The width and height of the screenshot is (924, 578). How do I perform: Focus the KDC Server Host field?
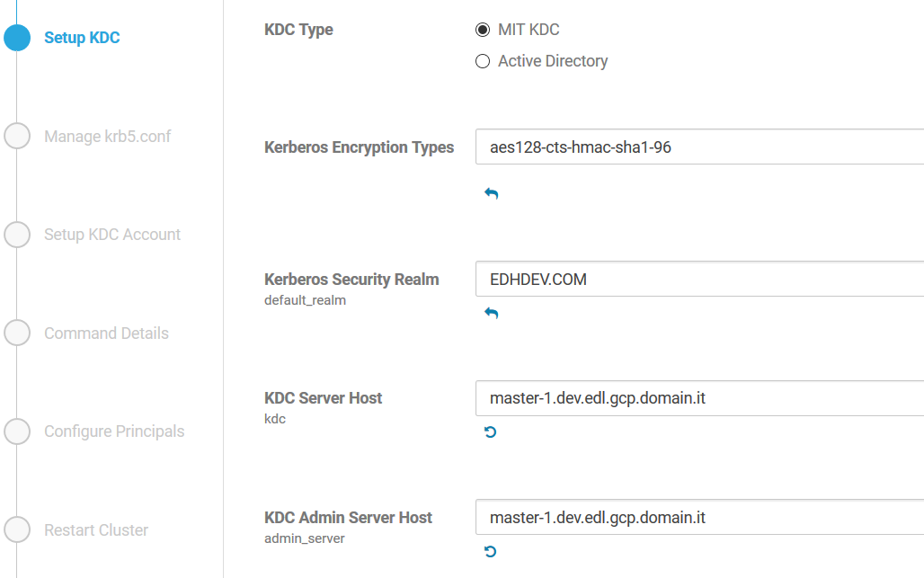click(x=699, y=398)
